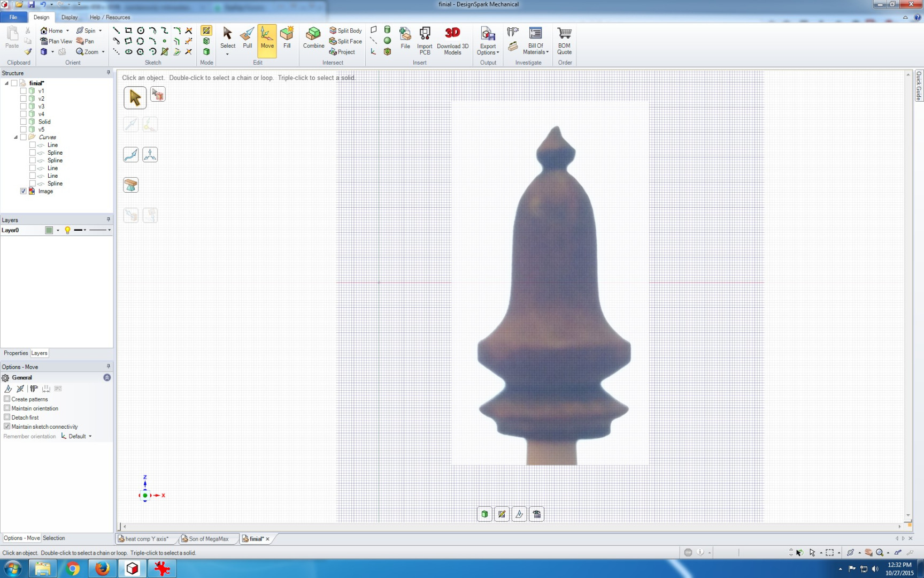
Task: Select the Split Body tool
Action: [x=345, y=31]
